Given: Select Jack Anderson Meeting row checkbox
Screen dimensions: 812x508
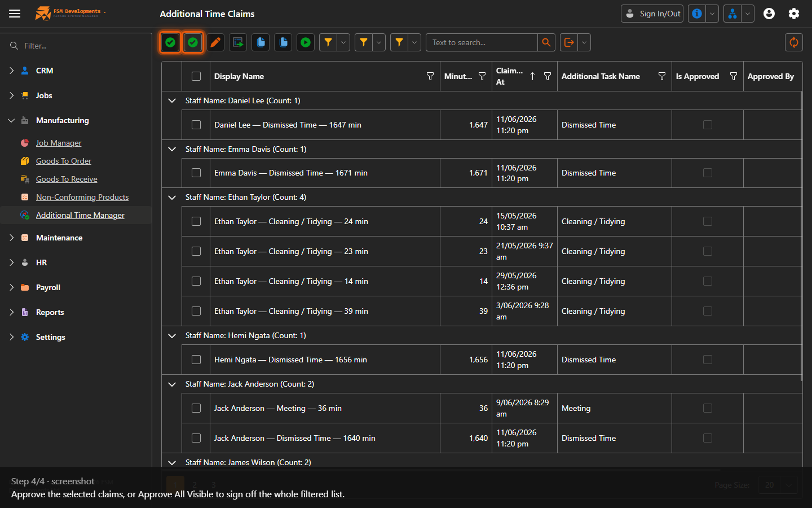Looking at the screenshot, I should pos(196,408).
